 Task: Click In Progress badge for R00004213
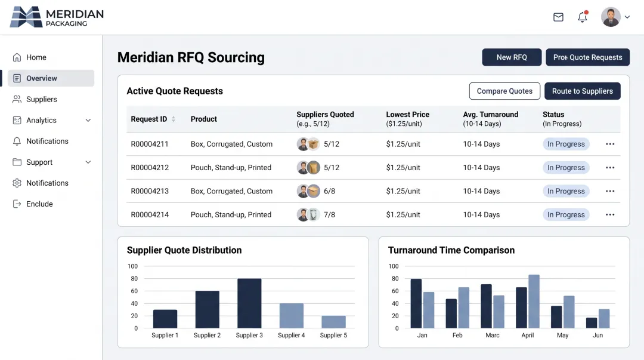tap(566, 191)
